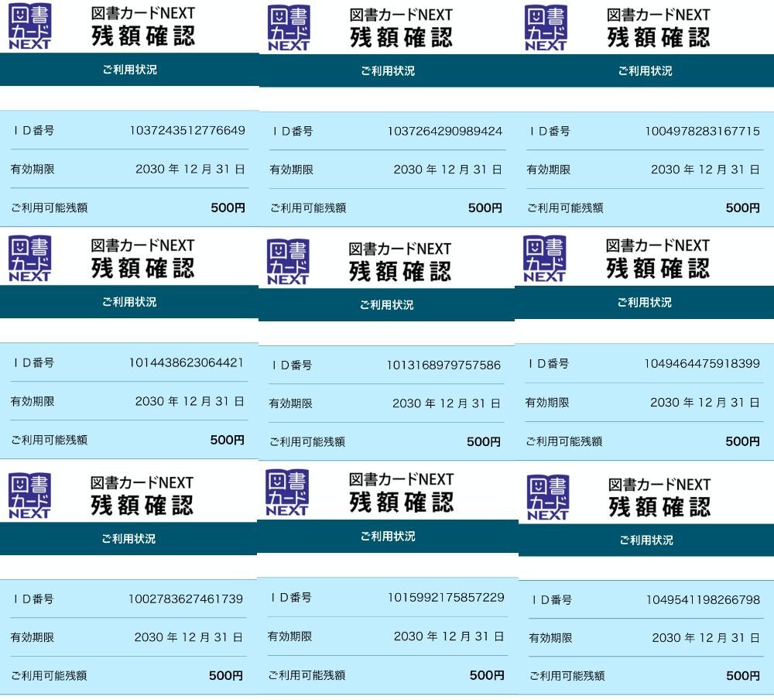Select the ご利用状況 bar above ID 1014438623064421
Image resolution: width=774 pixels, height=700 pixels.
tap(129, 302)
